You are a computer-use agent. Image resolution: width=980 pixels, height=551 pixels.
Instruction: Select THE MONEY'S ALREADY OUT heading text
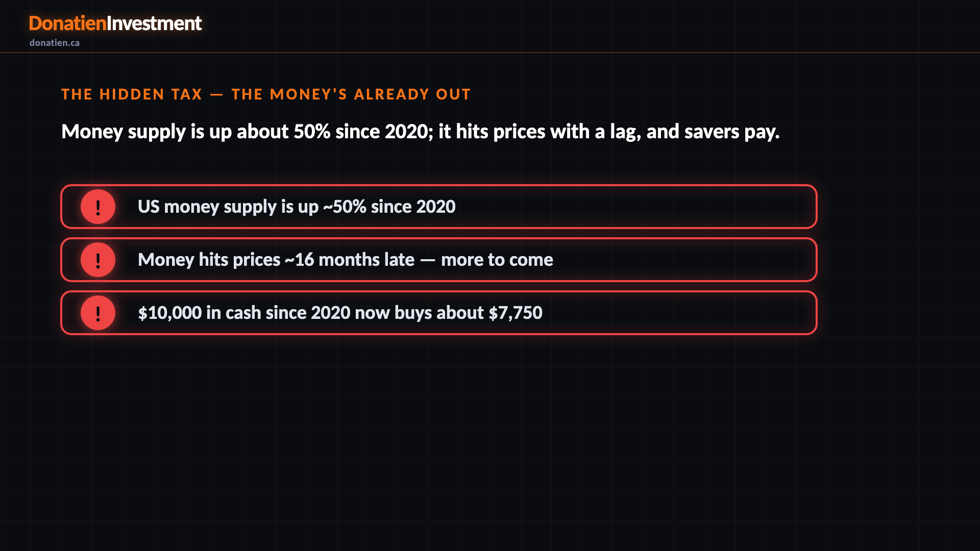coord(351,94)
